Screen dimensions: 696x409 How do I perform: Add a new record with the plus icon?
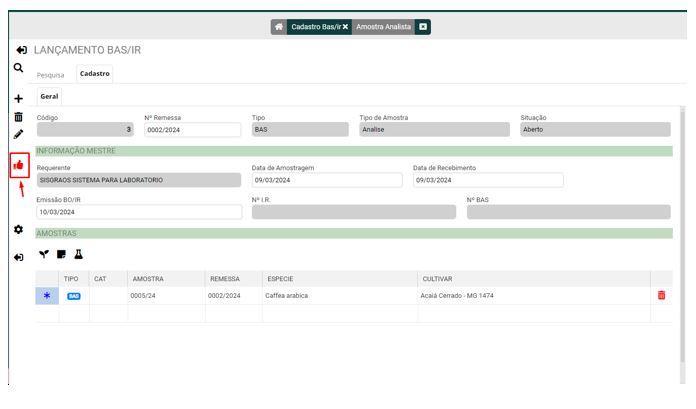18,99
